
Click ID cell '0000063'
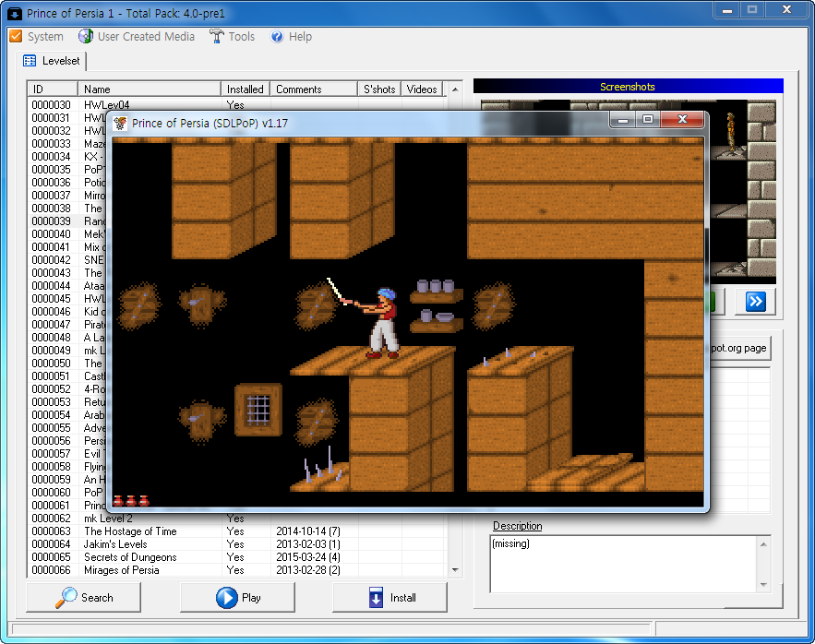tap(51, 531)
